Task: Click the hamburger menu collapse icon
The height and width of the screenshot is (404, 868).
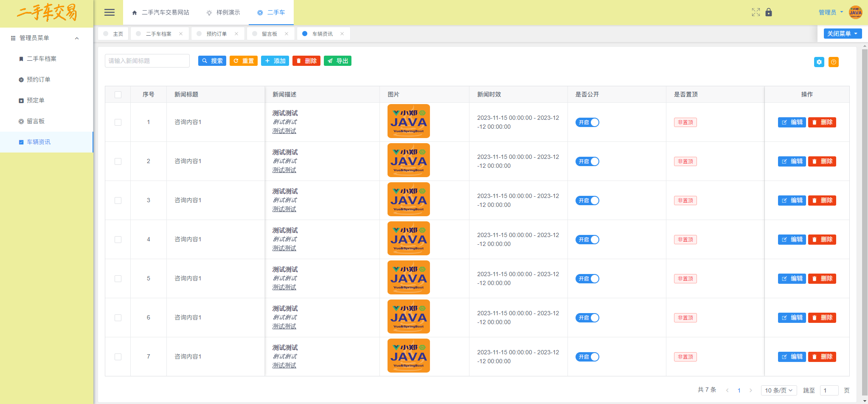Action: [110, 12]
